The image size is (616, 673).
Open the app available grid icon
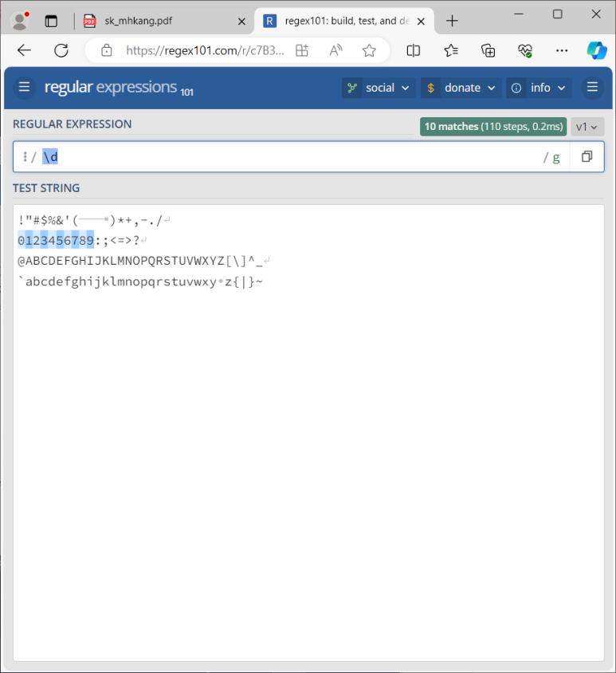pyautogui.click(x=302, y=51)
